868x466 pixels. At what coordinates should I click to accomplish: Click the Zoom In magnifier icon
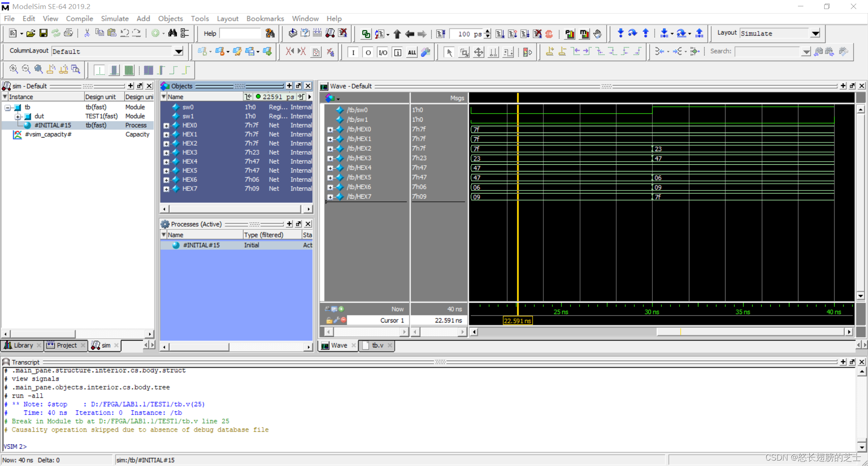[14, 70]
